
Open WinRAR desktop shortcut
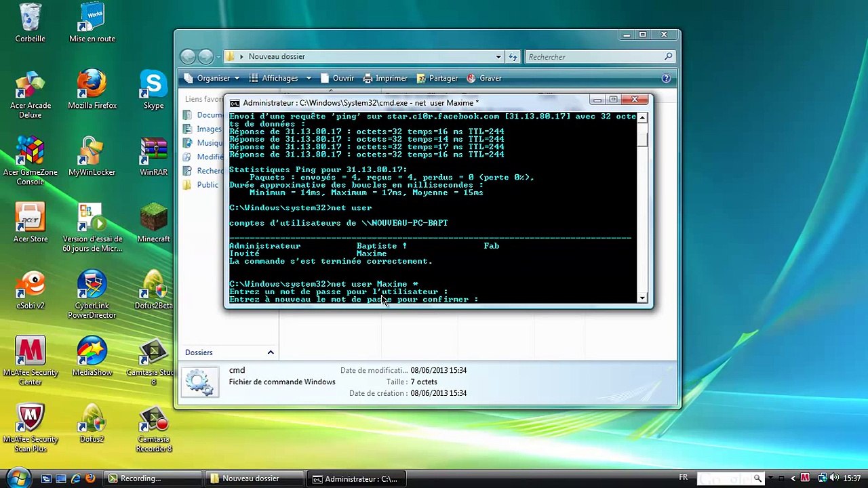coord(154,157)
